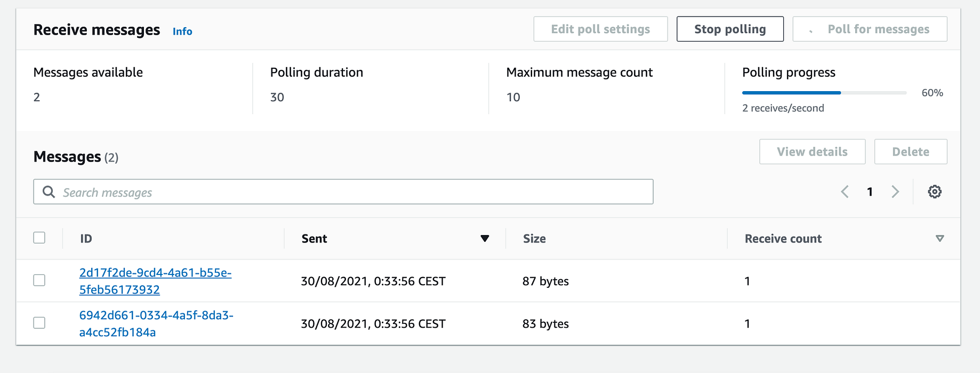Click the Sent column header
The height and width of the screenshot is (373, 980).
[x=314, y=239]
